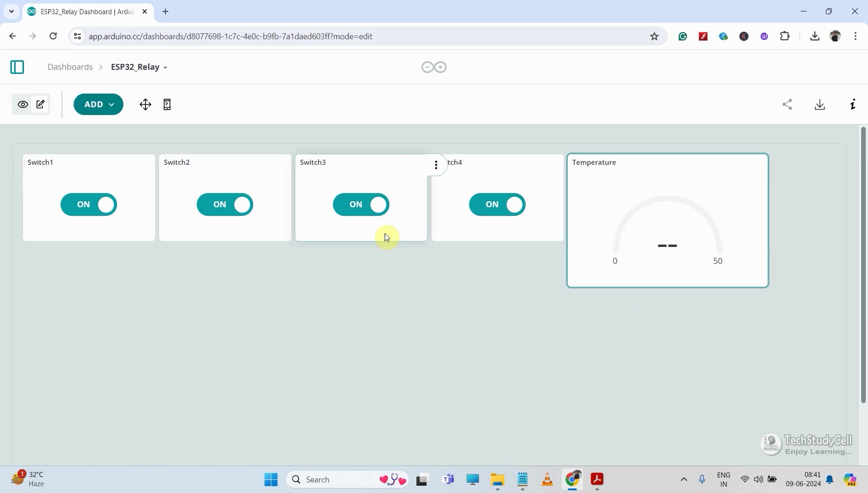Click the Arduino logo

434,67
